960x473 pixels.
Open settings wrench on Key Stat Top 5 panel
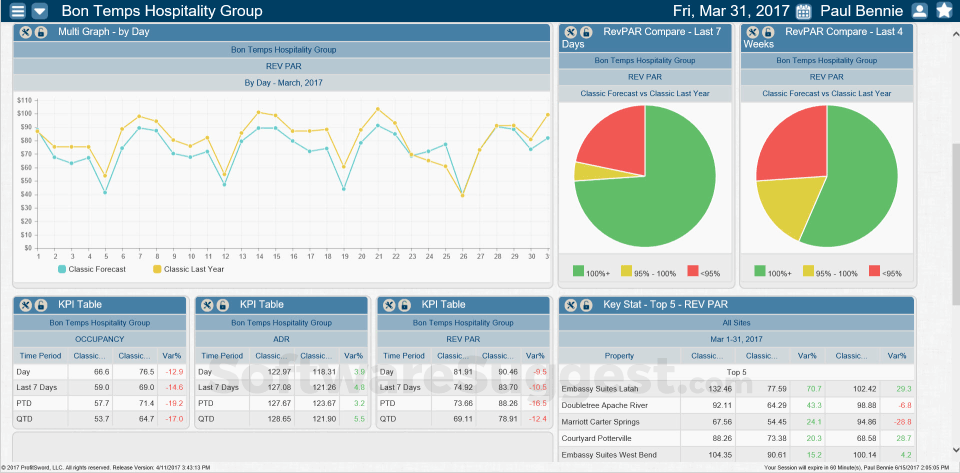point(571,305)
